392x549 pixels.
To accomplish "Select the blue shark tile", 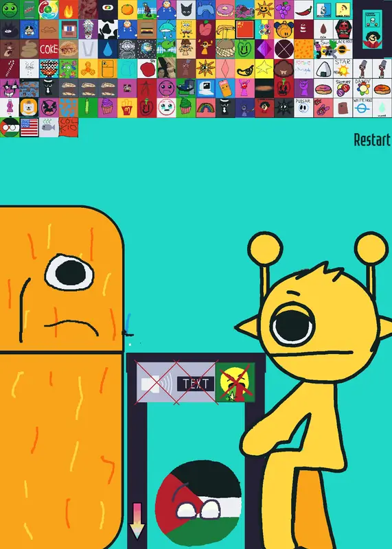I will coord(166,30).
